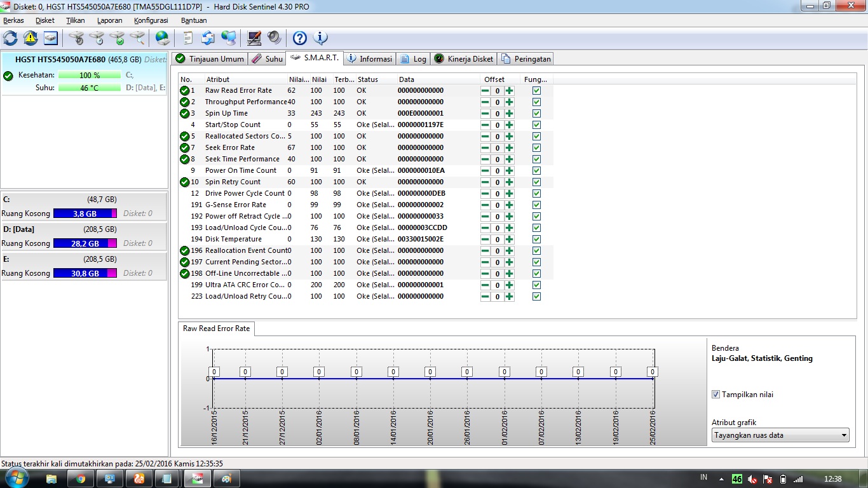Toggle the Reallocation Event Count row checkbox
Viewport: 868px width, 488px height.
[536, 250]
